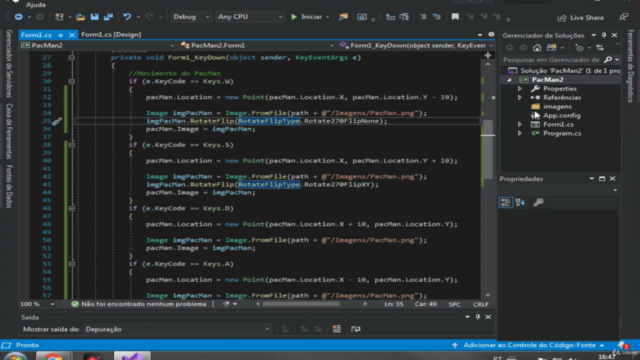640x360 pixels.
Task: Click the Solution Explorer search field
Action: point(552,60)
